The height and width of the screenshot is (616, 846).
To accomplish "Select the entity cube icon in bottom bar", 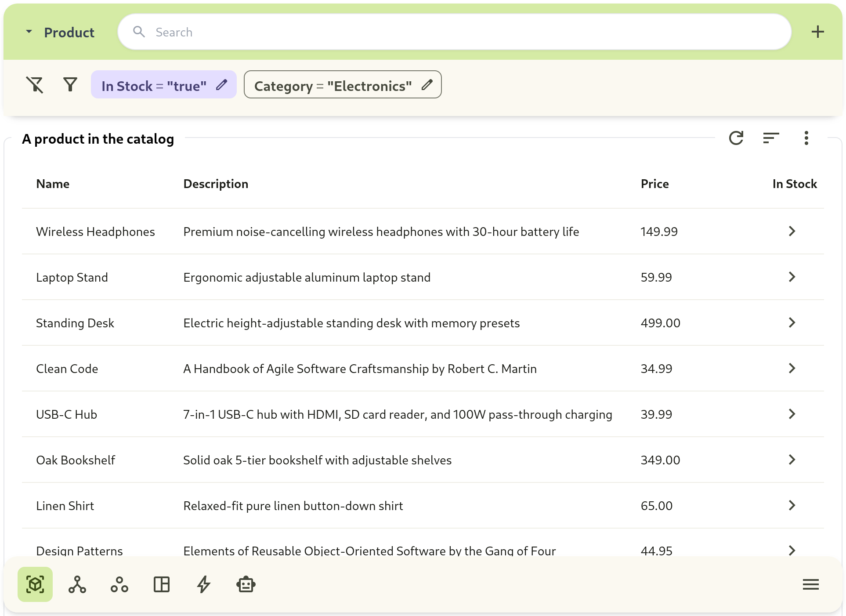I will [x=35, y=584].
